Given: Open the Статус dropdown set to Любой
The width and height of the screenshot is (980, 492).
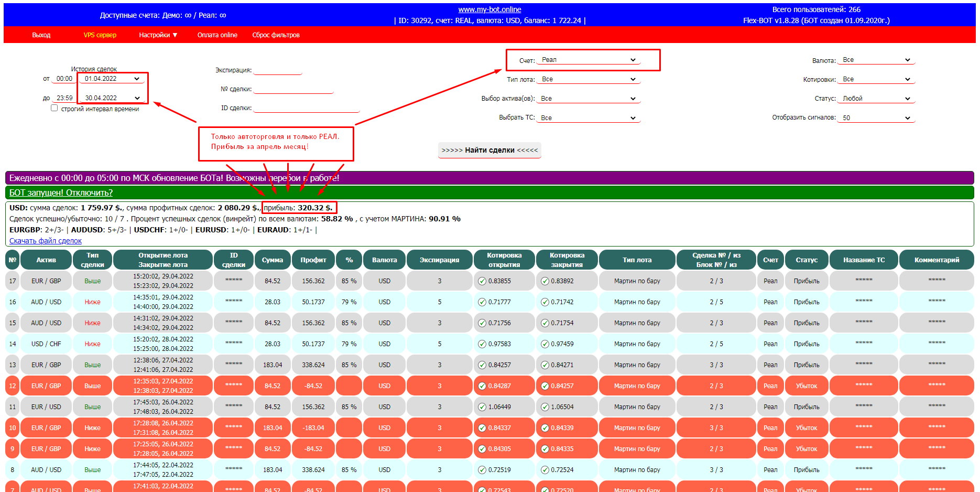Looking at the screenshot, I should click(x=876, y=99).
